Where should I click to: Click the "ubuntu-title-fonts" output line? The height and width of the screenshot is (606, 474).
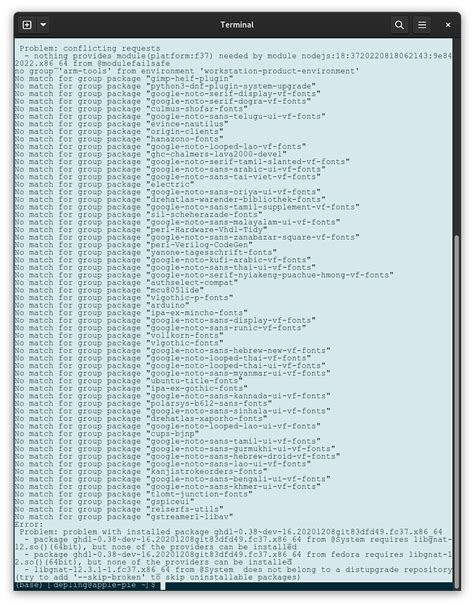(x=129, y=381)
